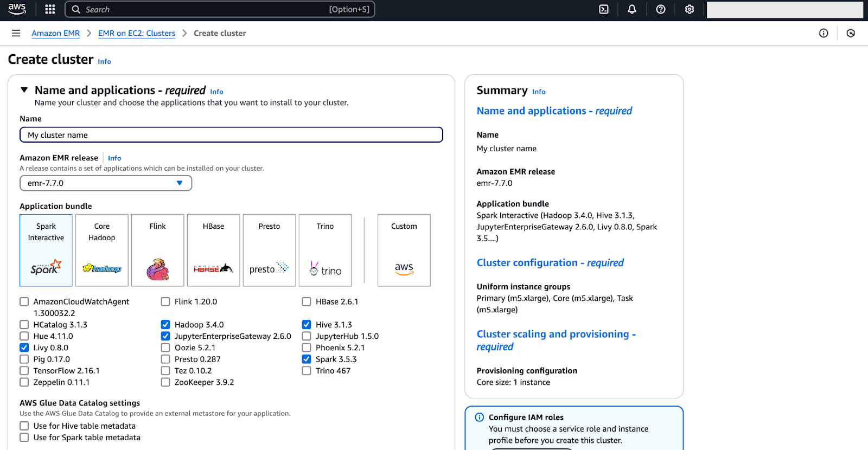Check the Tez 0.10.2 box
Image resolution: width=868 pixels, height=450 pixels.
click(x=165, y=371)
